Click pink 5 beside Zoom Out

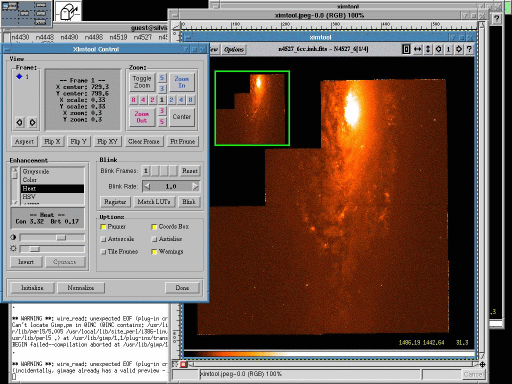pos(162,122)
